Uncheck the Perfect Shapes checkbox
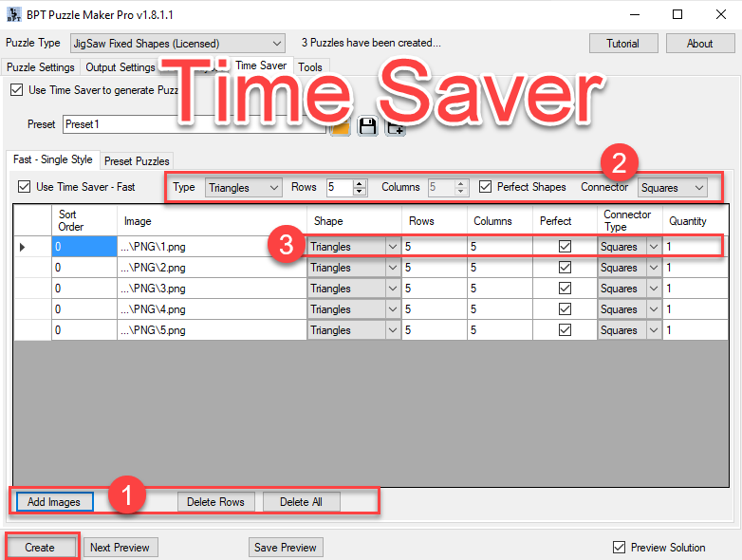742x560 pixels. coord(486,187)
